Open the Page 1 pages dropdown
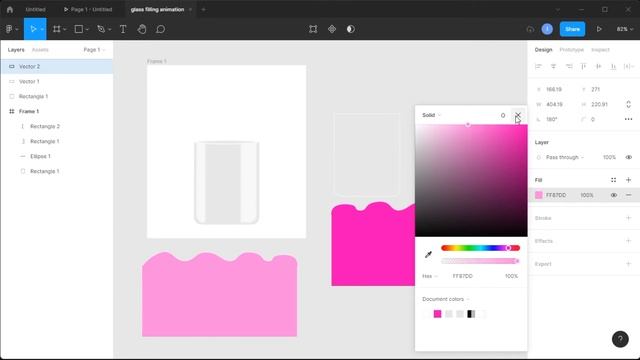Image resolution: width=640 pixels, height=360 pixels. 94,50
